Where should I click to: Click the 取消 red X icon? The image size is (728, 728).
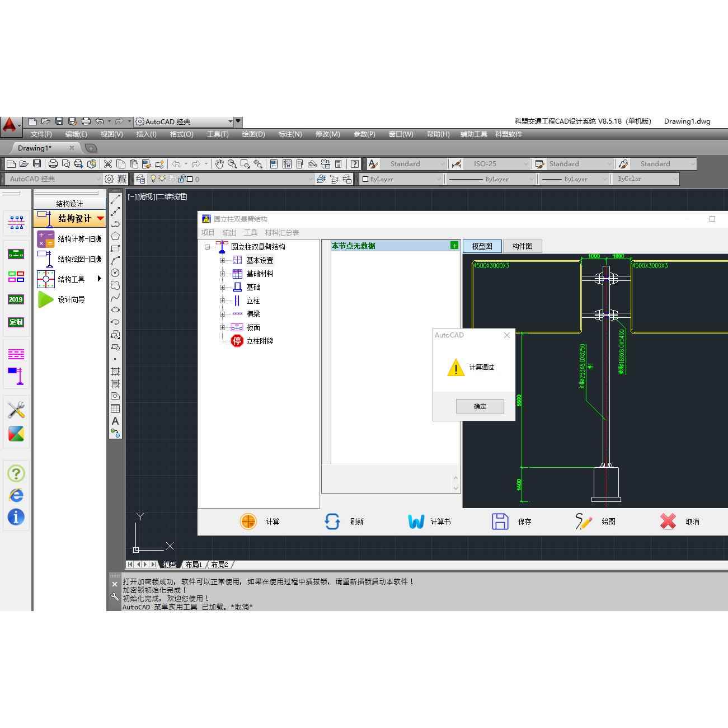(668, 521)
